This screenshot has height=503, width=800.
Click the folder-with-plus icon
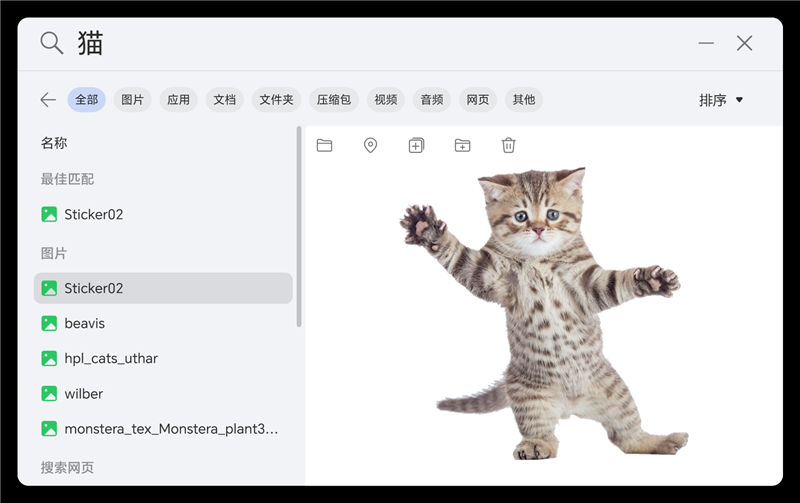click(462, 145)
